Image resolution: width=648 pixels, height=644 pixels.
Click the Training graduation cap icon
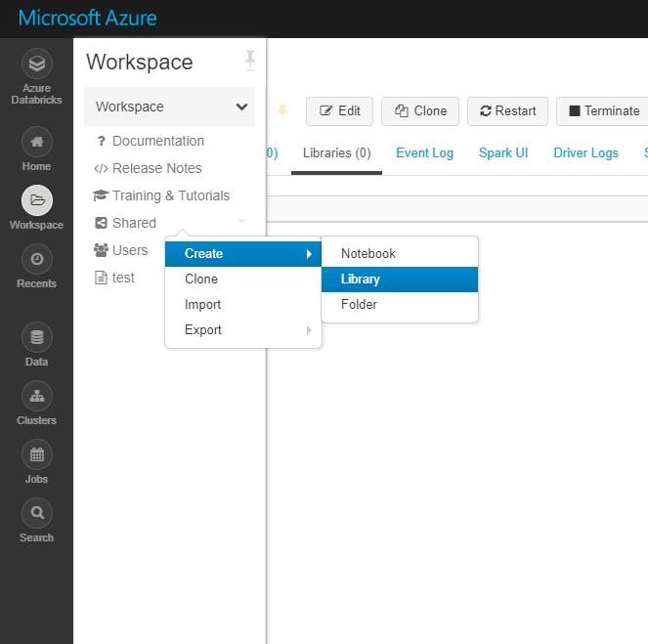click(x=101, y=195)
